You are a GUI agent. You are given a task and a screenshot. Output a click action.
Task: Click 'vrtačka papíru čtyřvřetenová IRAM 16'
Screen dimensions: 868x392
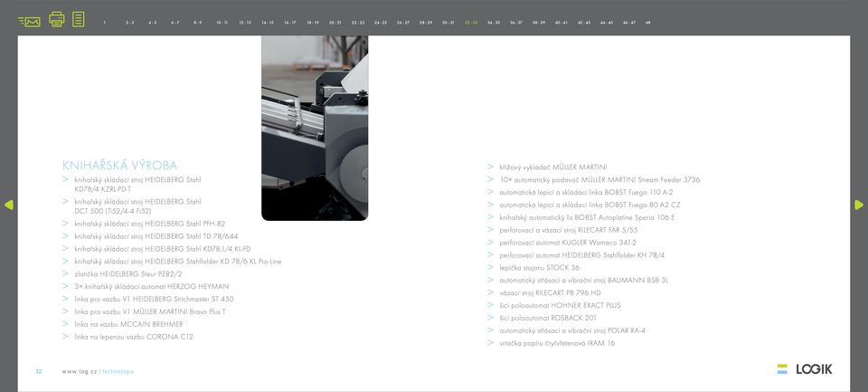pos(557,343)
